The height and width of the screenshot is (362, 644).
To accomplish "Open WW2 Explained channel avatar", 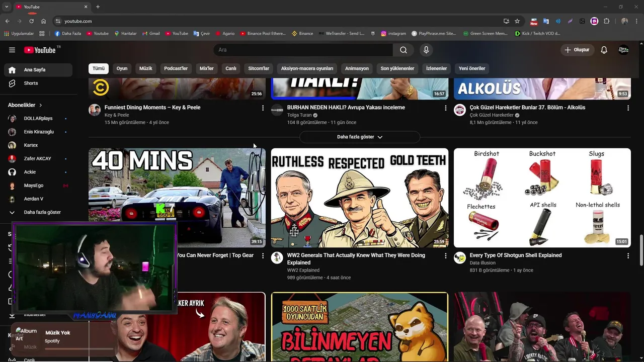I will [x=277, y=258].
